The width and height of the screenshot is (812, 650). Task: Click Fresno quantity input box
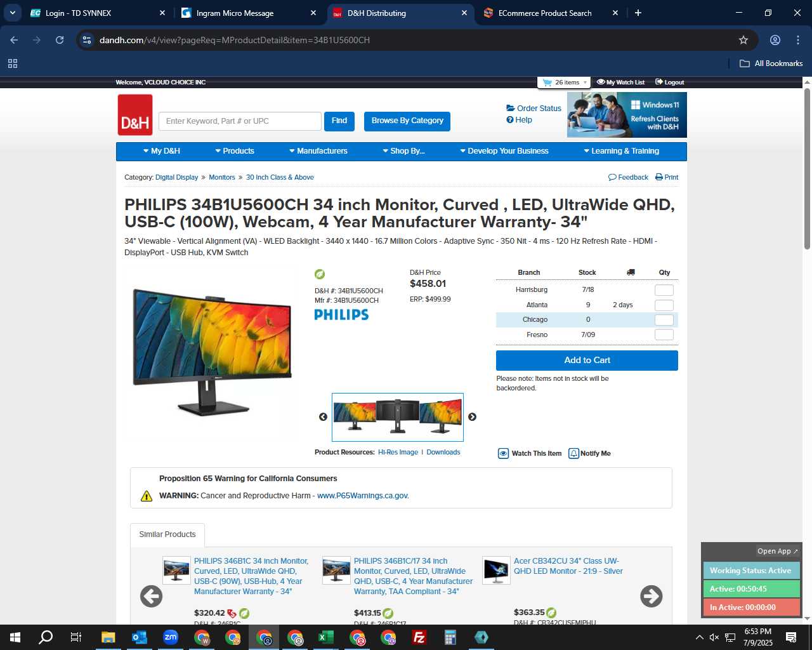(664, 335)
